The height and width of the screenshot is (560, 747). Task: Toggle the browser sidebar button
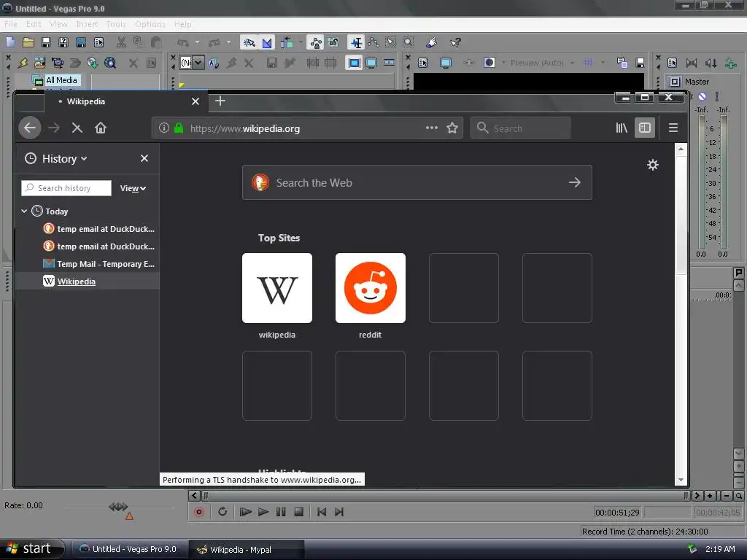(x=645, y=128)
